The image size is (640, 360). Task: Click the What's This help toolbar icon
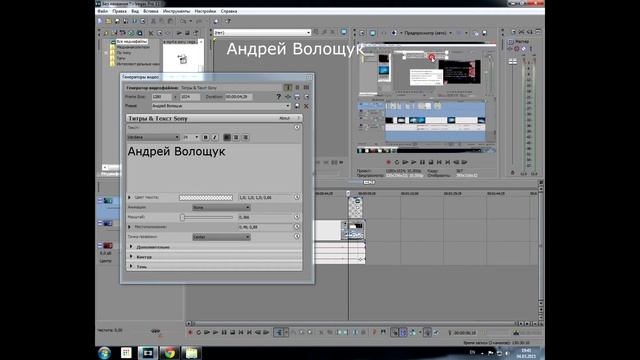[x=228, y=21]
